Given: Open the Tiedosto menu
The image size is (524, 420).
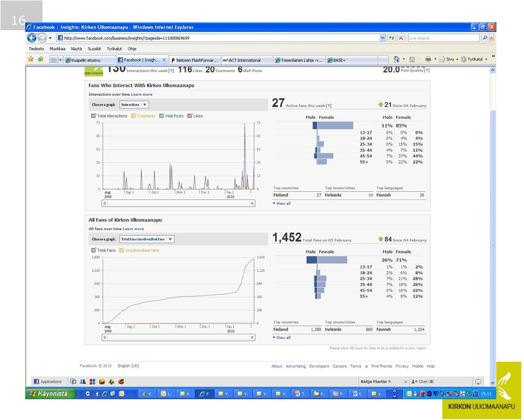Looking at the screenshot, I should 36,49.
